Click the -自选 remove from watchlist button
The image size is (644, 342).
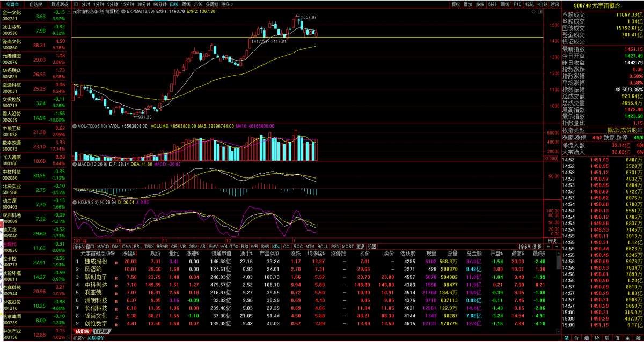click(x=541, y=4)
